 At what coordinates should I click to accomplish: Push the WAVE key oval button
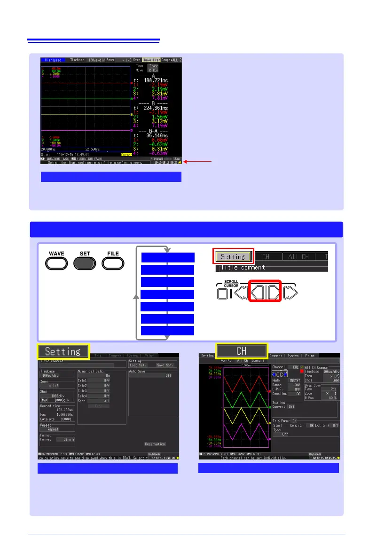(56, 263)
